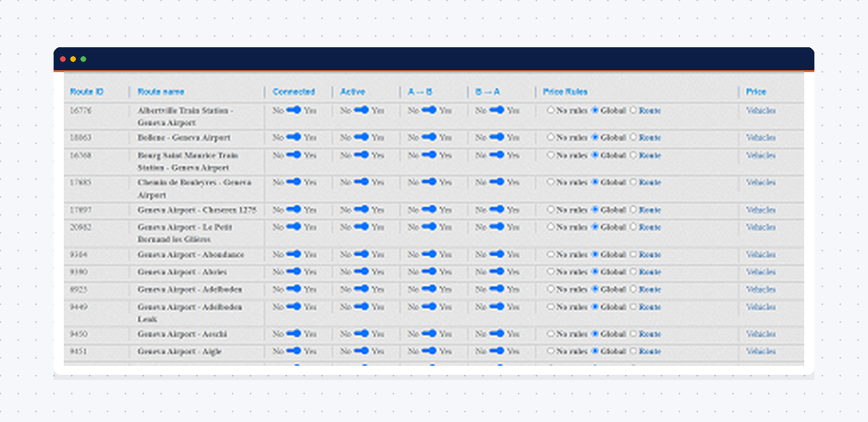Screen dimensions: 868x422
Task: Toggle A→B switch for route 16368
Action: [429, 155]
